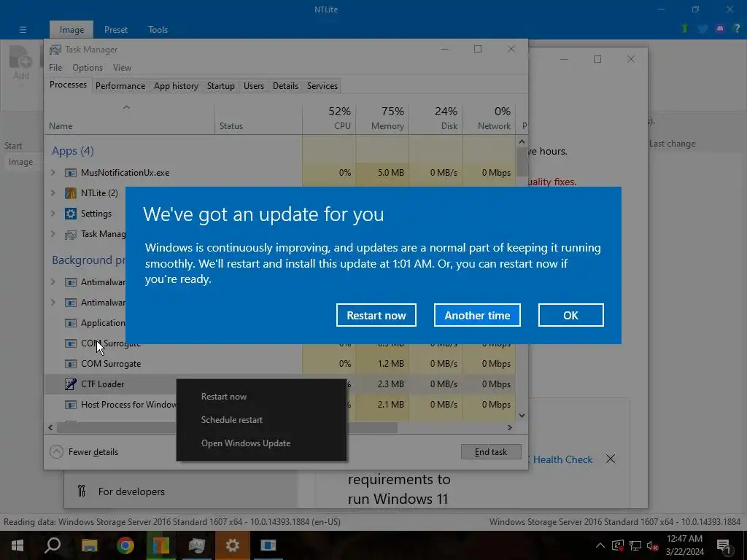Expand the Task Manager app row
747x560 pixels.
[53, 234]
